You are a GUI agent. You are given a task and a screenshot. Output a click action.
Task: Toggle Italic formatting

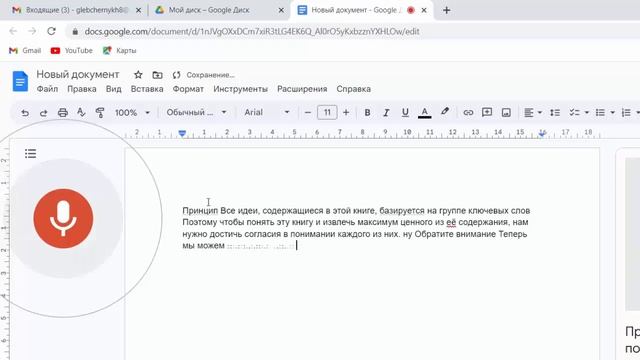pos(386,113)
